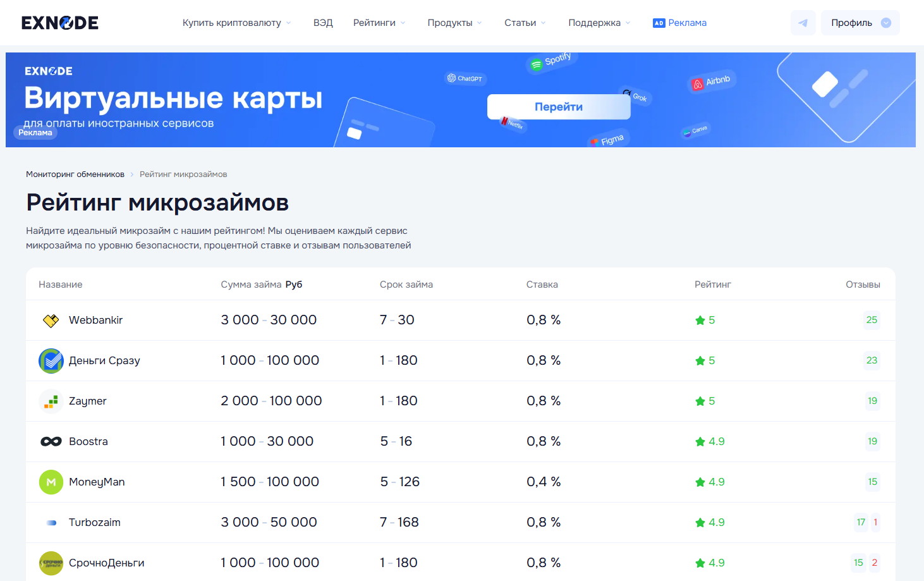Click the Webbankir logo icon

(51, 321)
